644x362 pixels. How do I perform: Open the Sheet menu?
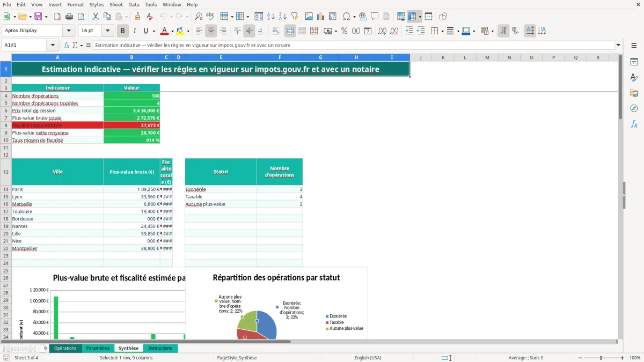(116, 4)
